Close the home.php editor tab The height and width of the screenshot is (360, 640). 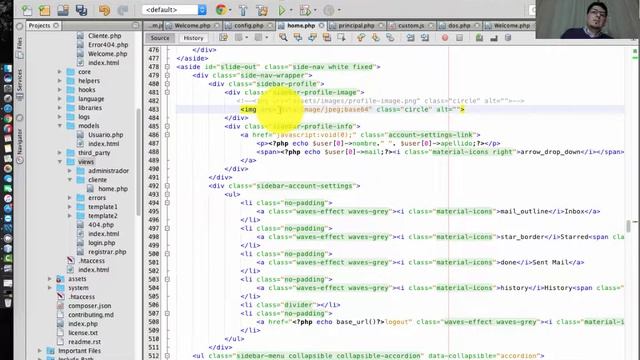coord(322,26)
